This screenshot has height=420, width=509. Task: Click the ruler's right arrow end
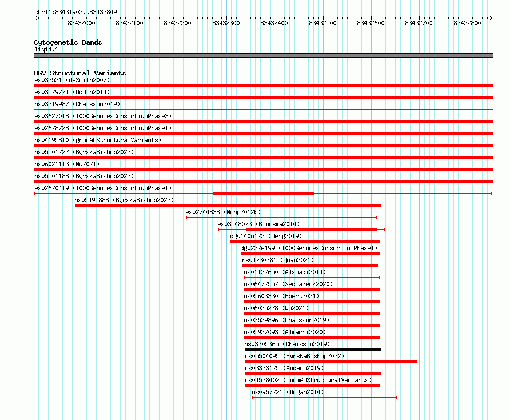[x=491, y=18]
